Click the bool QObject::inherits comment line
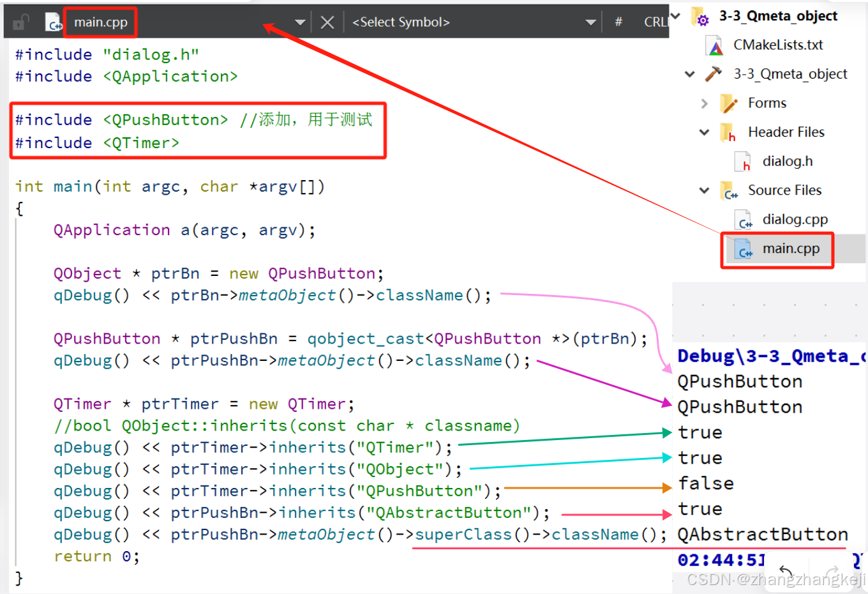 coord(287,425)
